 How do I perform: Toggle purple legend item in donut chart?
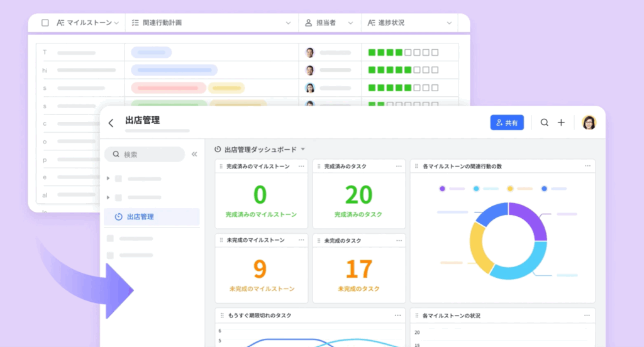[443, 189]
